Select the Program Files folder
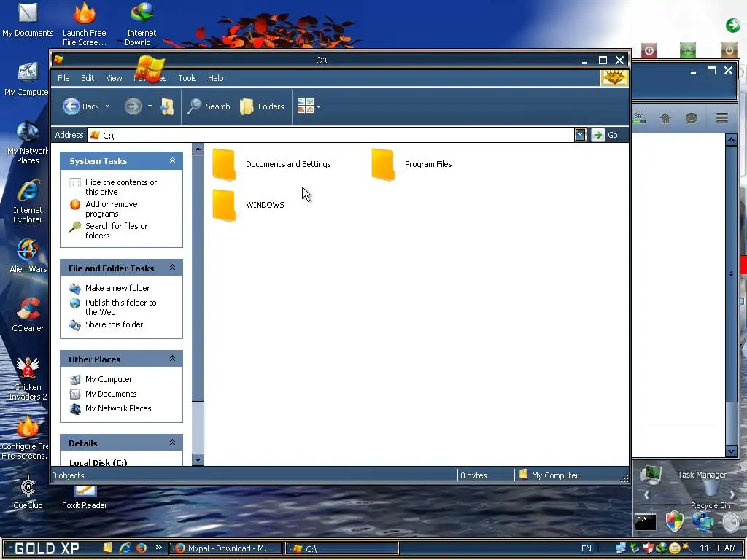The width and height of the screenshot is (747, 560). pyautogui.click(x=411, y=164)
